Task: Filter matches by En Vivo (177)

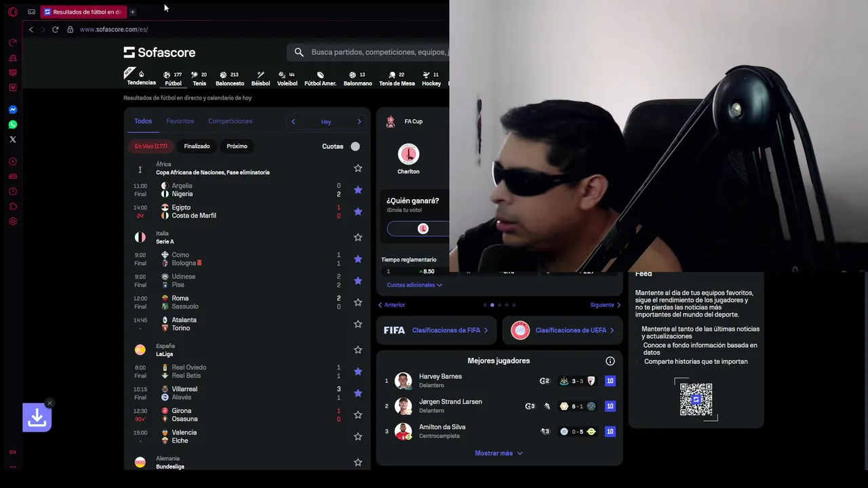Action: (151, 146)
